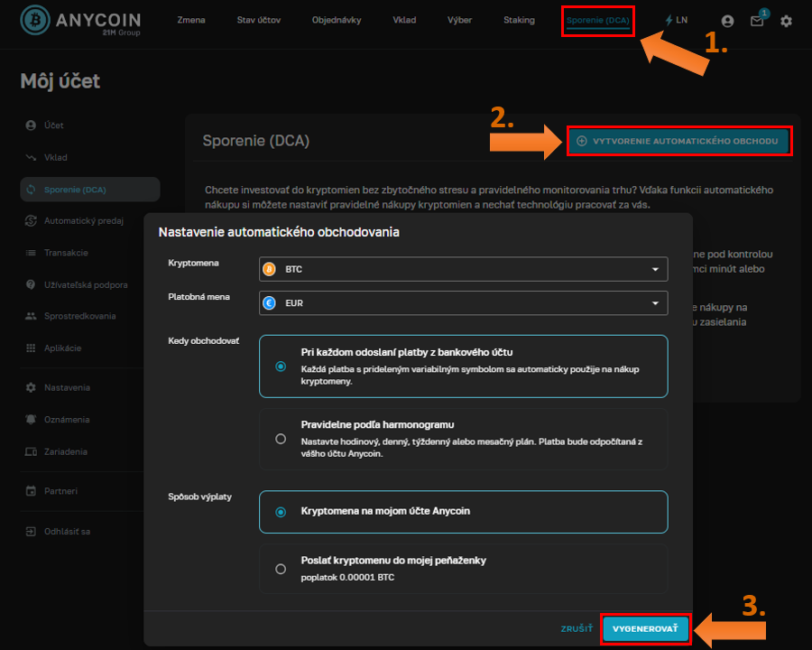This screenshot has height=650, width=812.
Task: Choose 'Poslať kryptomenu do mojej peňaženky' option
Action: (x=281, y=569)
